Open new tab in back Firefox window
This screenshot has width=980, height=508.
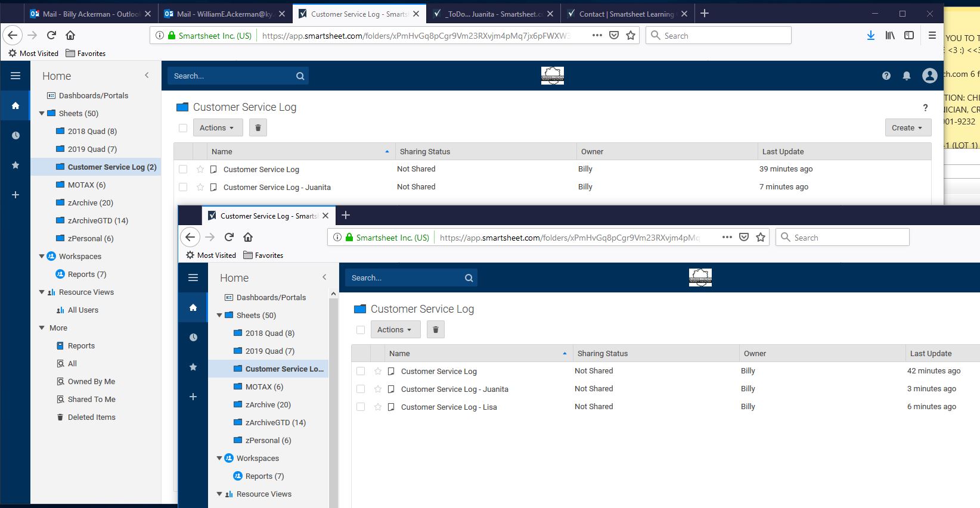point(705,13)
